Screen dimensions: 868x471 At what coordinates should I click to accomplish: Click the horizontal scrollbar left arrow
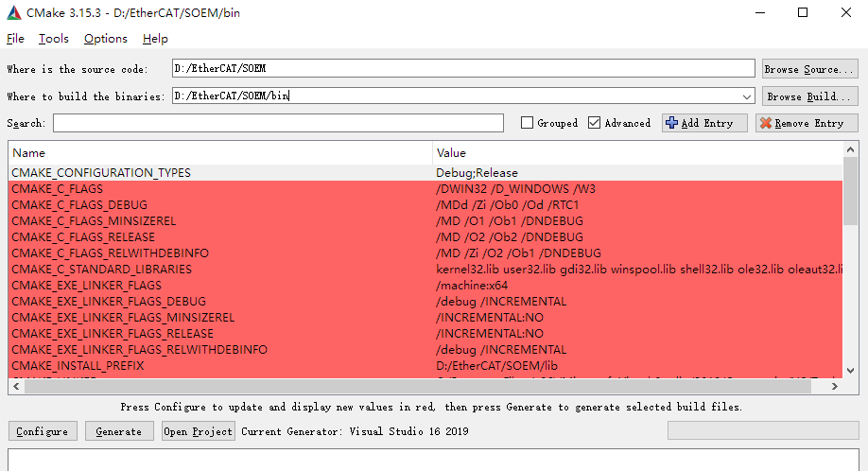(x=17, y=386)
